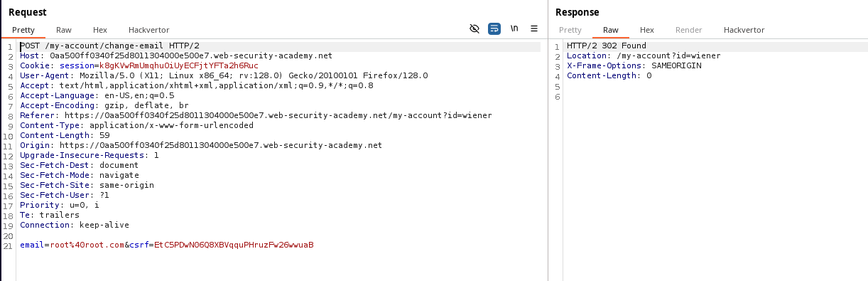Click the Content-Type header line
Viewport: 868px width, 281px height.
pos(136,125)
